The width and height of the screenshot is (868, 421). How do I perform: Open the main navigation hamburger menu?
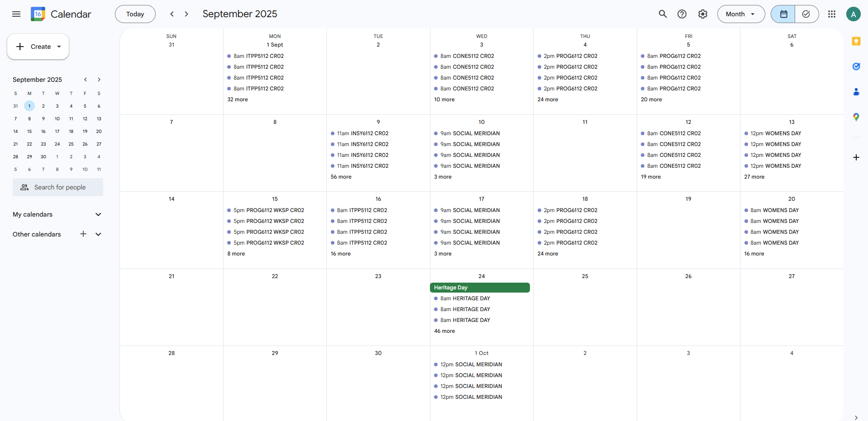16,14
